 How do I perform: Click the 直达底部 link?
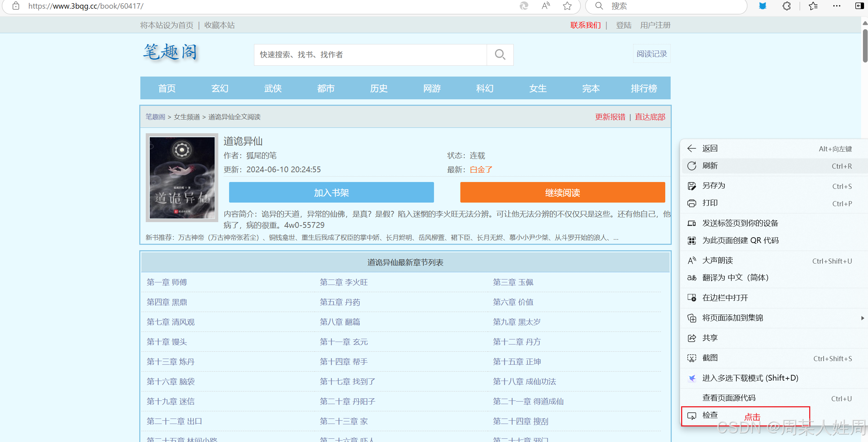pyautogui.click(x=650, y=117)
